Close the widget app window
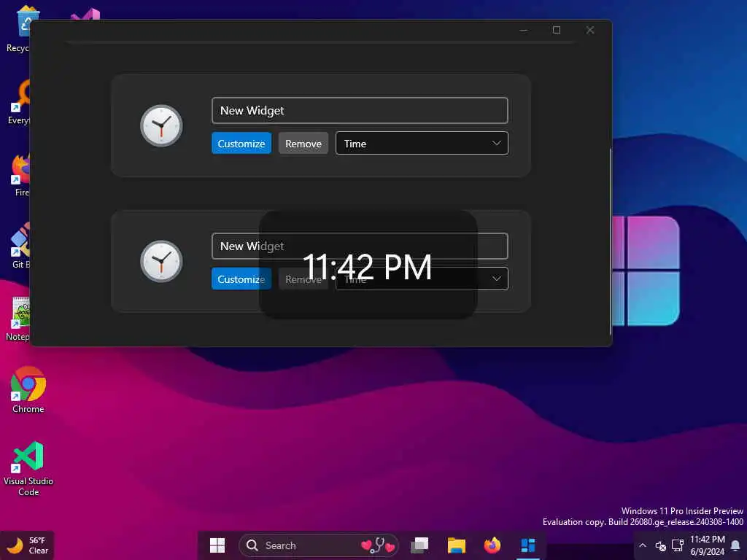 589,30
